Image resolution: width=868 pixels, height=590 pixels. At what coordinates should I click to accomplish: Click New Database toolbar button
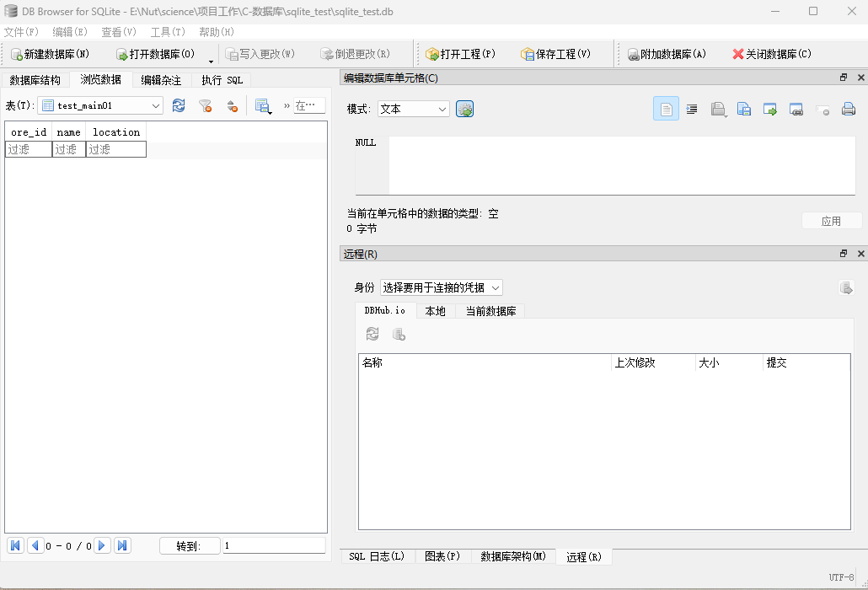pyautogui.click(x=50, y=54)
